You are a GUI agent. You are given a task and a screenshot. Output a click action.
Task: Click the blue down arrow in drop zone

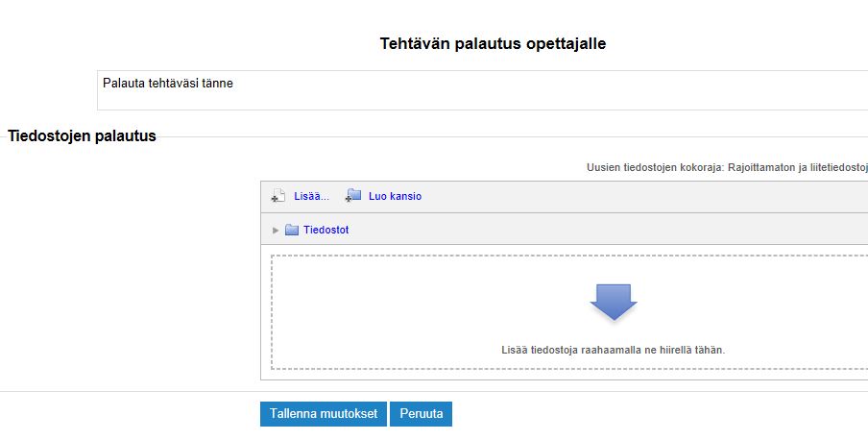613,302
